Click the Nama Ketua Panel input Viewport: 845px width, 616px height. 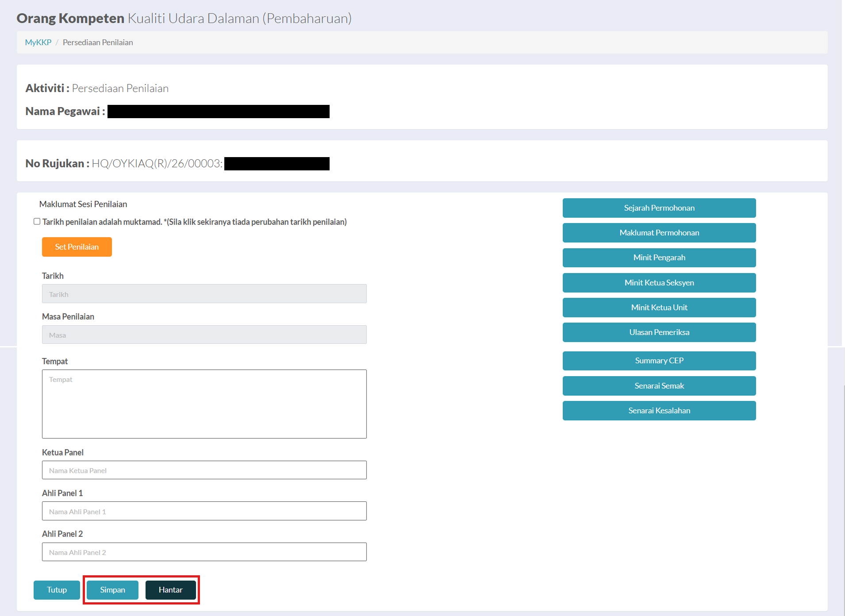[x=204, y=470]
